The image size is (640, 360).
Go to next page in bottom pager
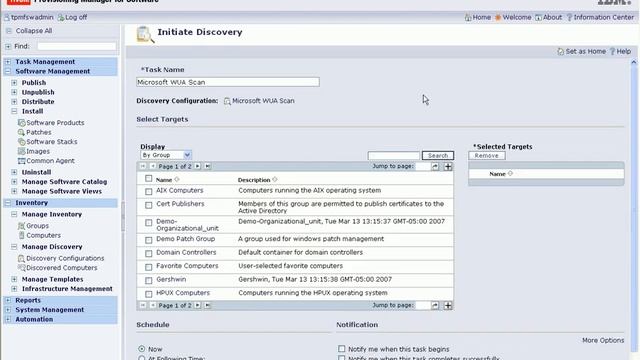click(198, 305)
